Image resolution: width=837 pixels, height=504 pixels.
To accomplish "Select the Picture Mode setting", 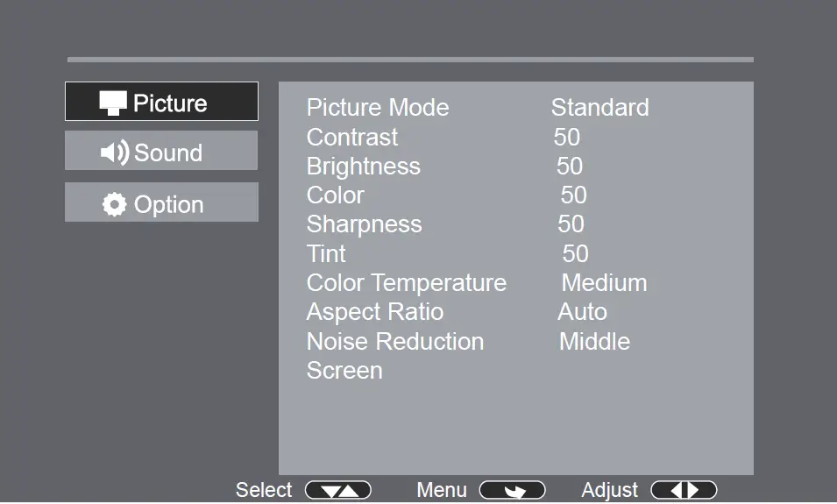I will click(378, 108).
